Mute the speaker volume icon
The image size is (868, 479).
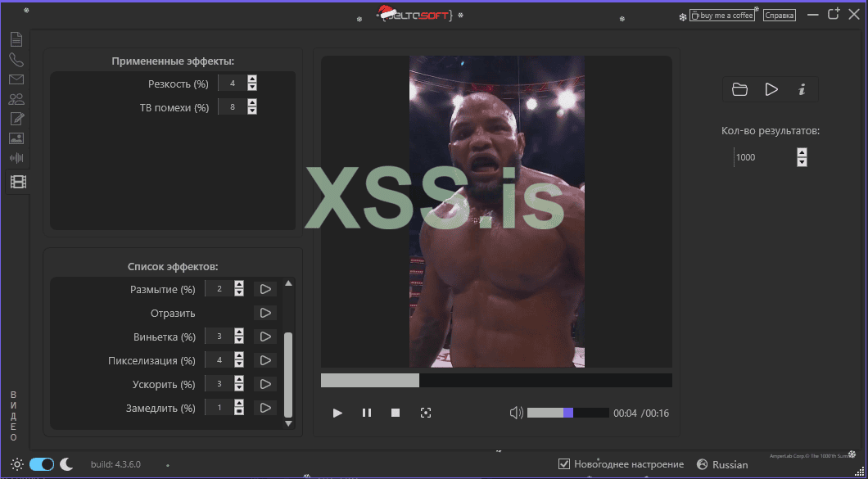click(516, 413)
